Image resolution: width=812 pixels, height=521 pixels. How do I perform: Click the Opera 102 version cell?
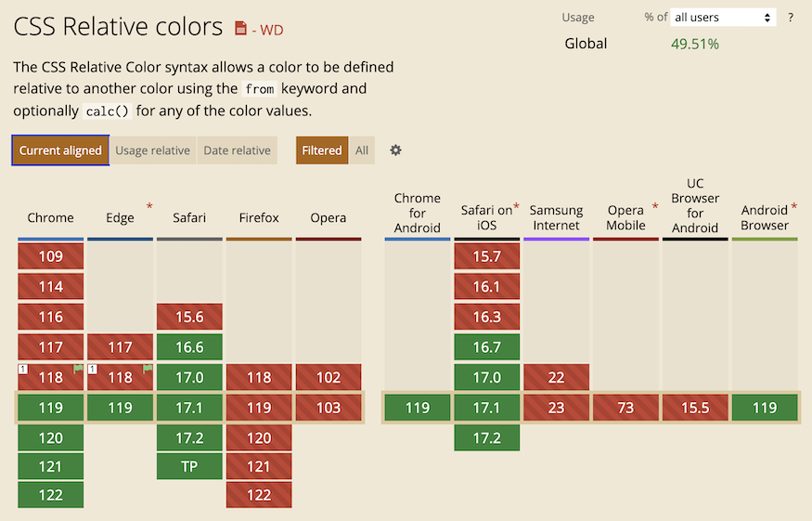pos(329,377)
